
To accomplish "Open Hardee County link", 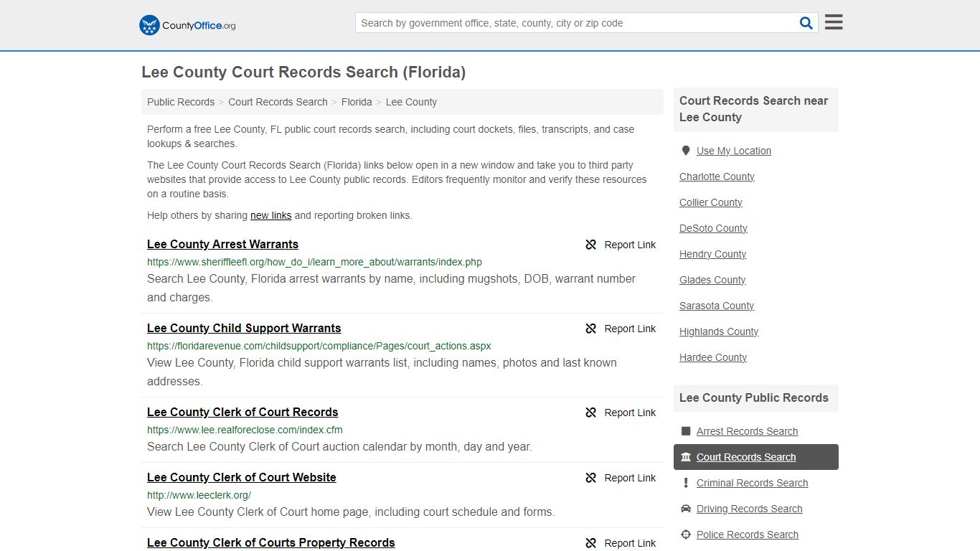I will 713,357.
